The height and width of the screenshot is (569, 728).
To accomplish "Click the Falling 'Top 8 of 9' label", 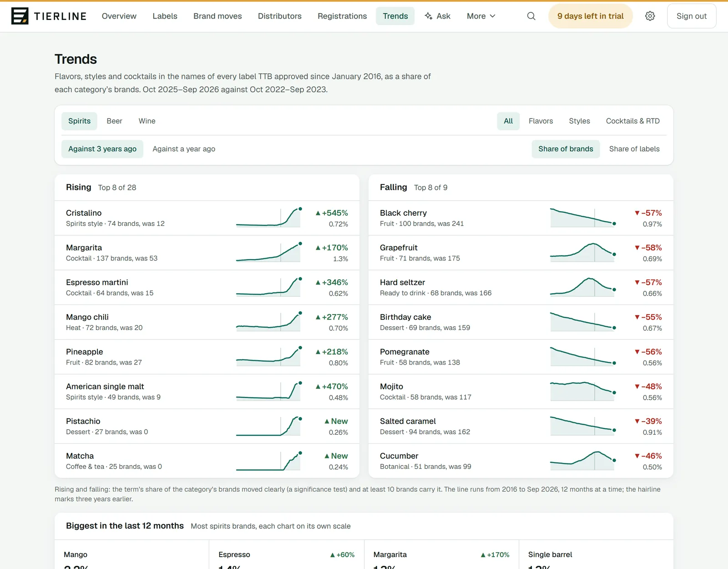I will [431, 188].
